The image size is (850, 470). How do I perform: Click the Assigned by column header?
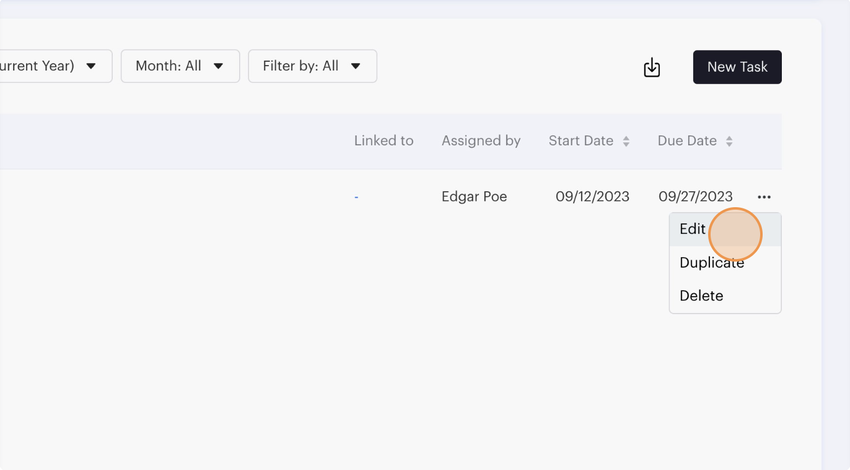(481, 141)
